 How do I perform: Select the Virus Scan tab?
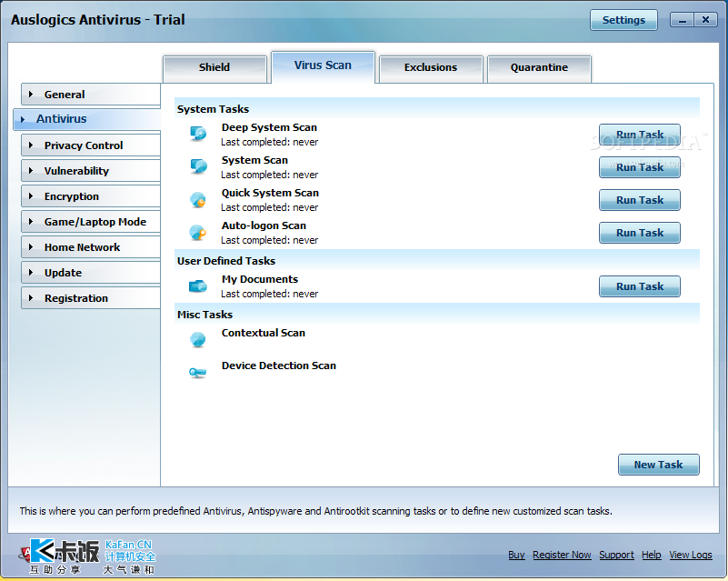323,66
